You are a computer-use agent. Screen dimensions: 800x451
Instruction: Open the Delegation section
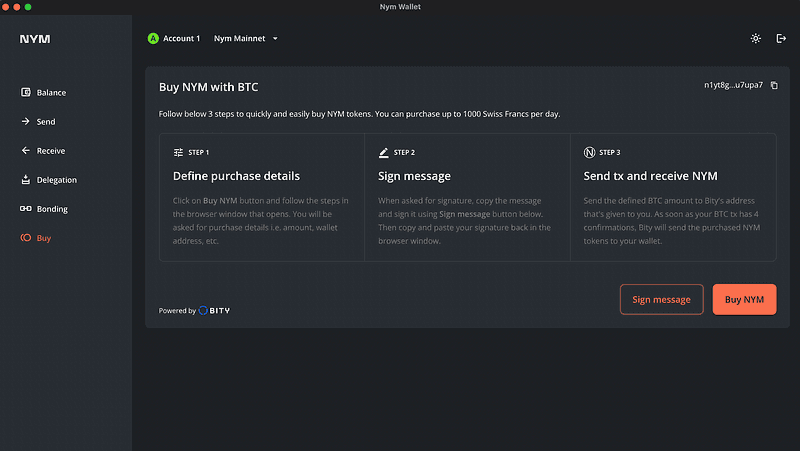pos(49,180)
